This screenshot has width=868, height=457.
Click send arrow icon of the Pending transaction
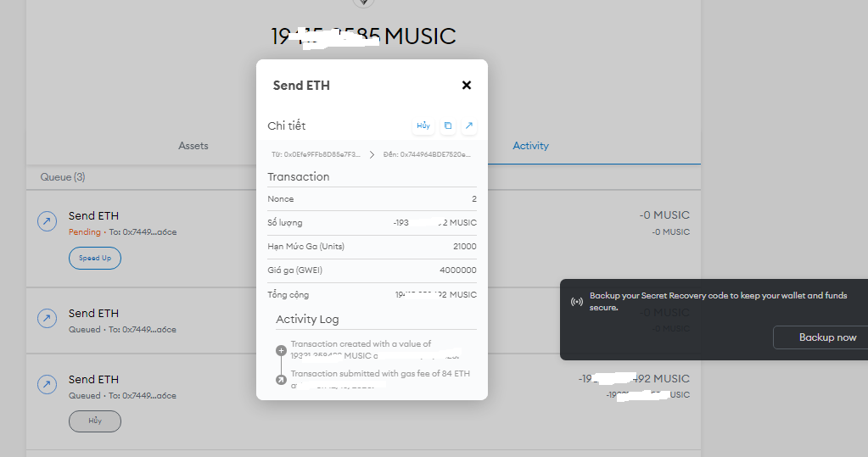coord(47,221)
